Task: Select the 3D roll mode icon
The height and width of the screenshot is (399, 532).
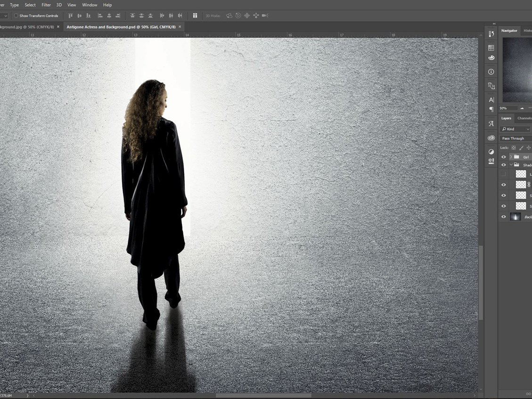Action: pos(238,16)
